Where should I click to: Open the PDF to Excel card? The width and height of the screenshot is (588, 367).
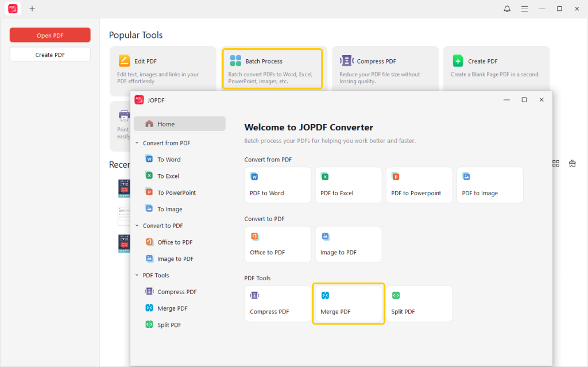(x=348, y=185)
